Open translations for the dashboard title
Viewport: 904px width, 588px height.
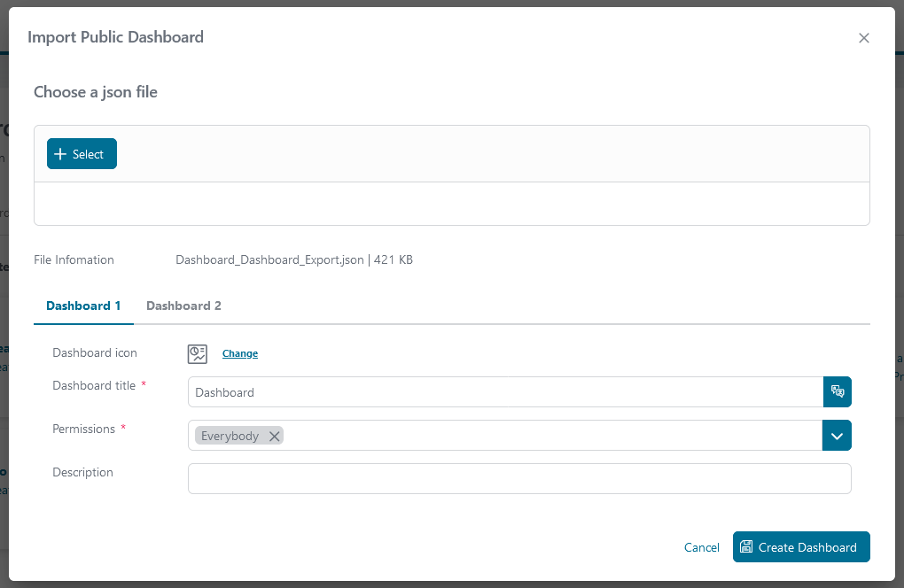838,392
